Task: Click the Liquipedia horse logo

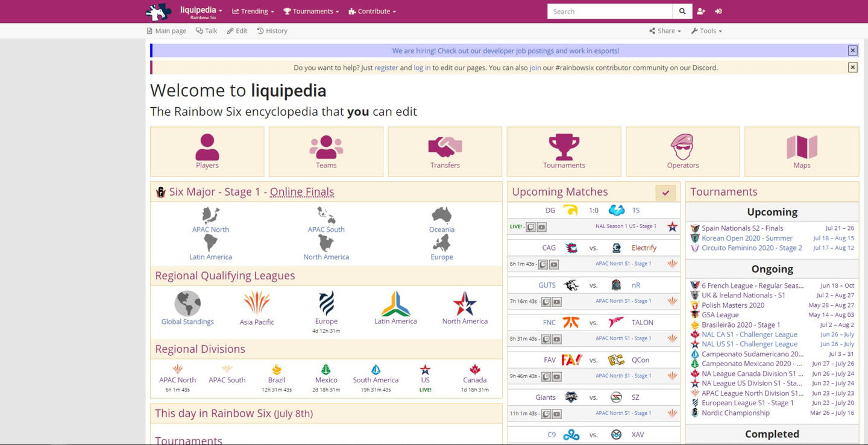Action: (159, 11)
